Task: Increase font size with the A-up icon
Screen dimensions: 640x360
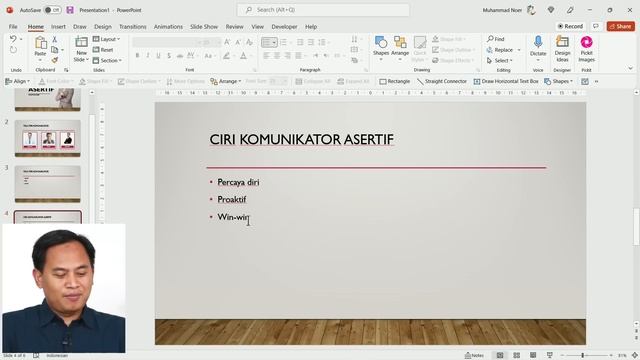Action: (227, 42)
